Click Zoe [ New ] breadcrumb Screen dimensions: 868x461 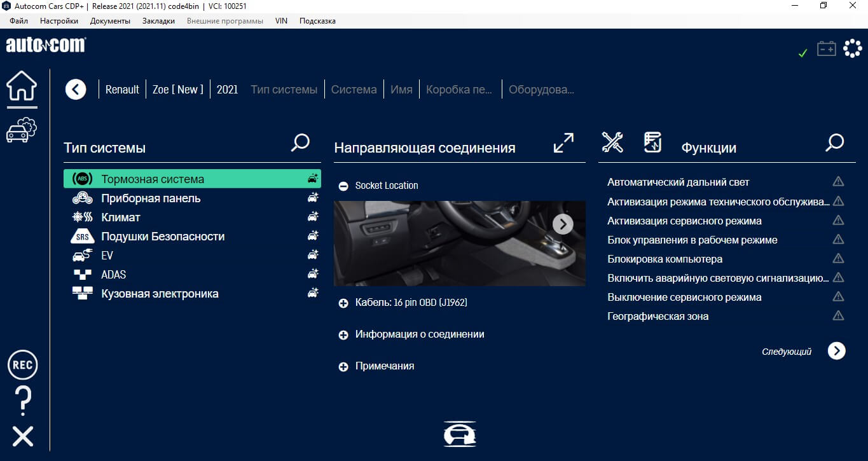(x=178, y=90)
